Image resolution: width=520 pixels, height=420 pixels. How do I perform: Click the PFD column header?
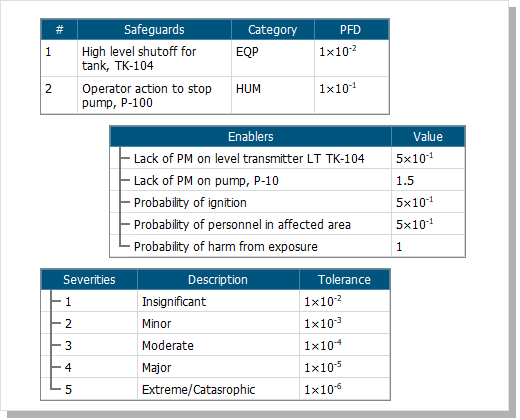tap(351, 30)
